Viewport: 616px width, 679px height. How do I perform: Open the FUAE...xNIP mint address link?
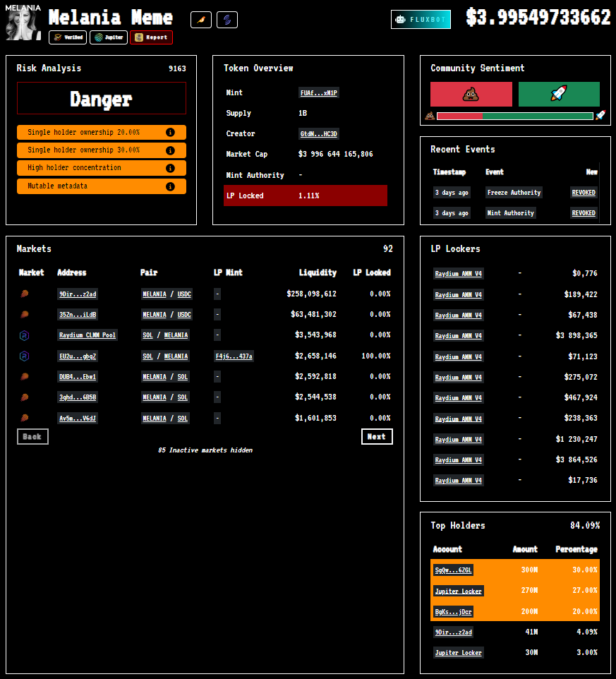click(318, 92)
